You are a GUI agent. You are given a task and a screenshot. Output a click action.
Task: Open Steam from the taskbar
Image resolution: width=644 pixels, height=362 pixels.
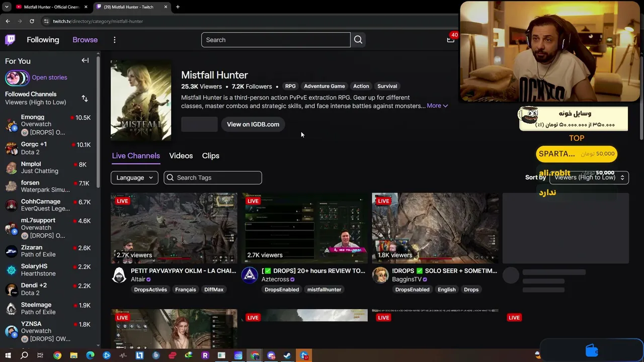[x=287, y=355]
